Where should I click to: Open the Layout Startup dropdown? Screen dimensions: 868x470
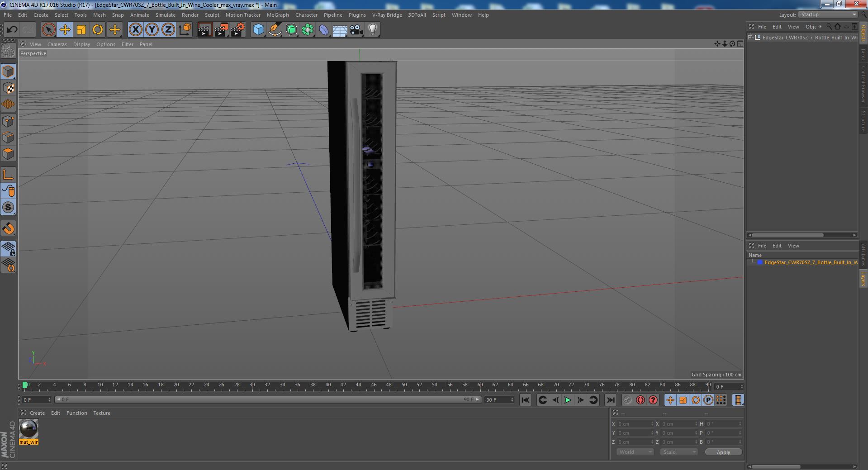click(828, 14)
